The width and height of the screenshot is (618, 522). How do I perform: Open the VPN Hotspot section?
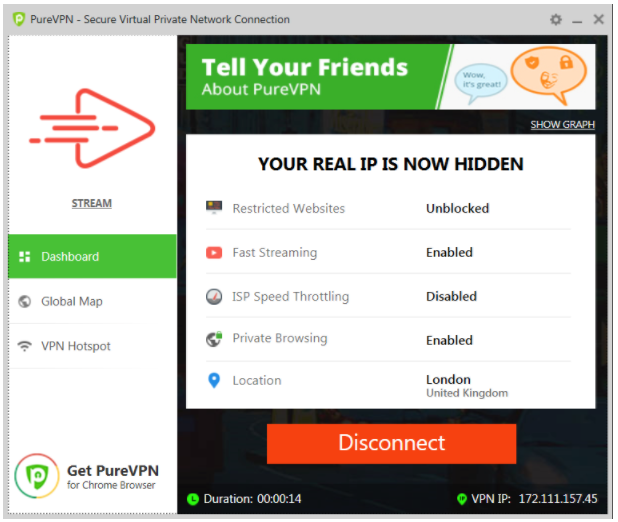point(92,346)
